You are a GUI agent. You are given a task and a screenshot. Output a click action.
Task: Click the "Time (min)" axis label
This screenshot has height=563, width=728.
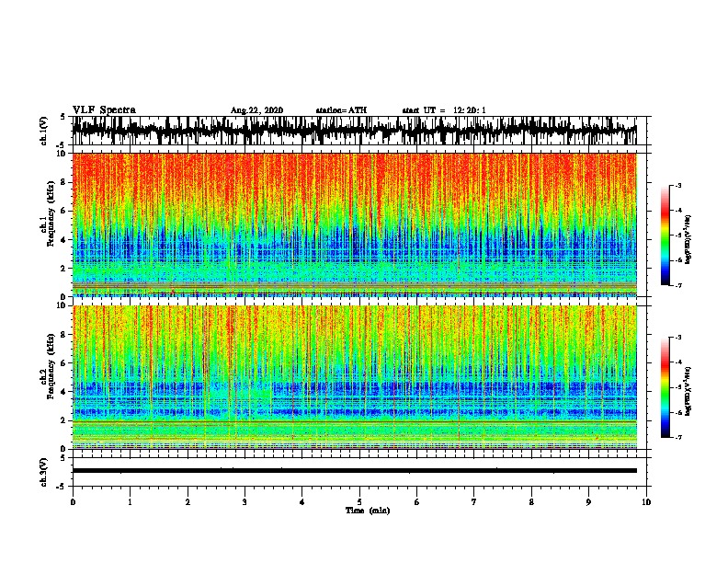point(368,511)
